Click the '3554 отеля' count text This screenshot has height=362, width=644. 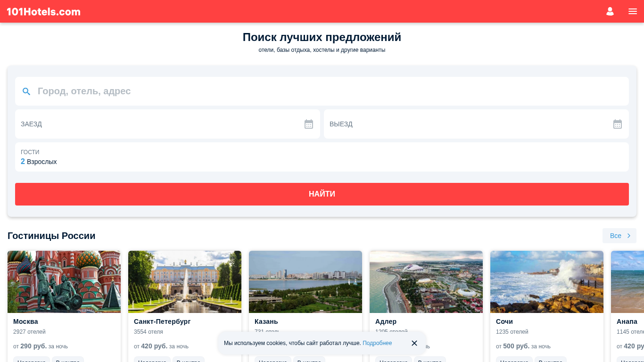point(149,332)
